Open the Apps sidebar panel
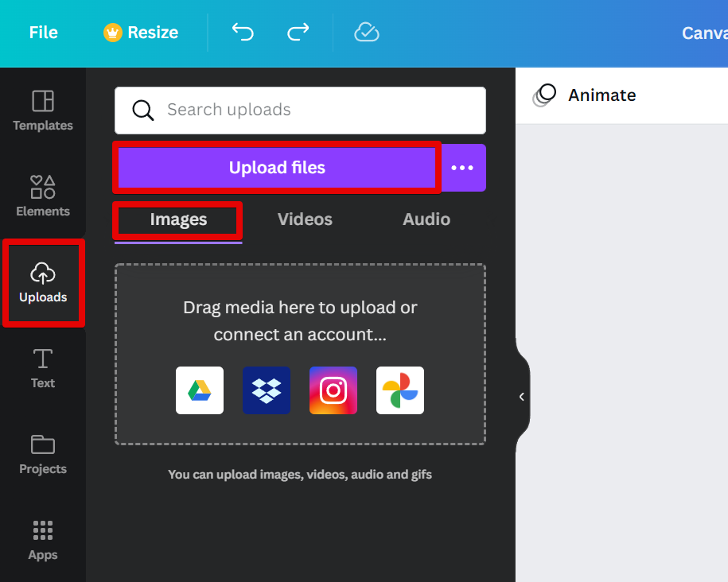The height and width of the screenshot is (582, 728). (x=43, y=540)
